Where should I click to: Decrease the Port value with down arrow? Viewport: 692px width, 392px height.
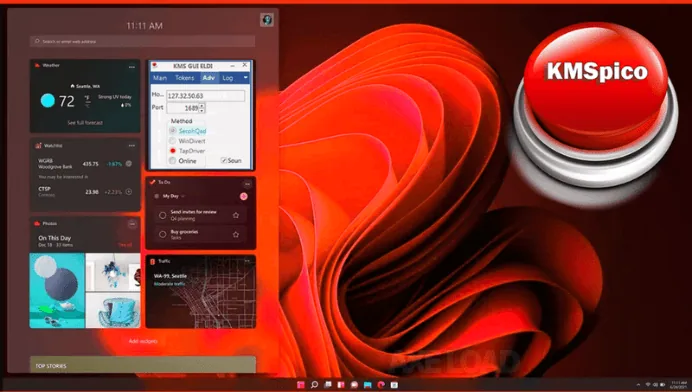[202, 110]
